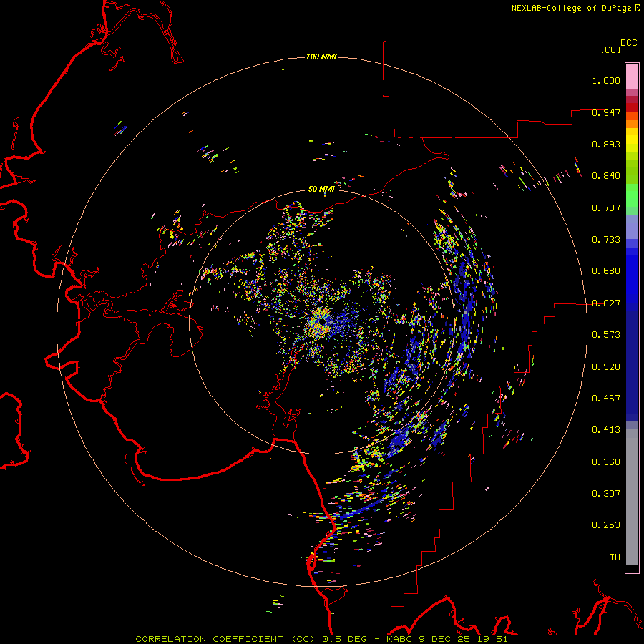Click the 0.360 legend value

[x=606, y=462]
